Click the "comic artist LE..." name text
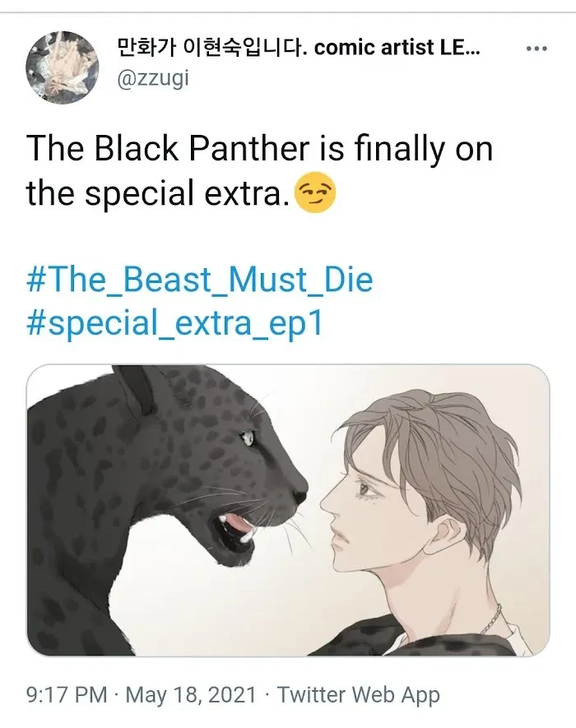Viewport: 576px width, 728px height. (397, 48)
